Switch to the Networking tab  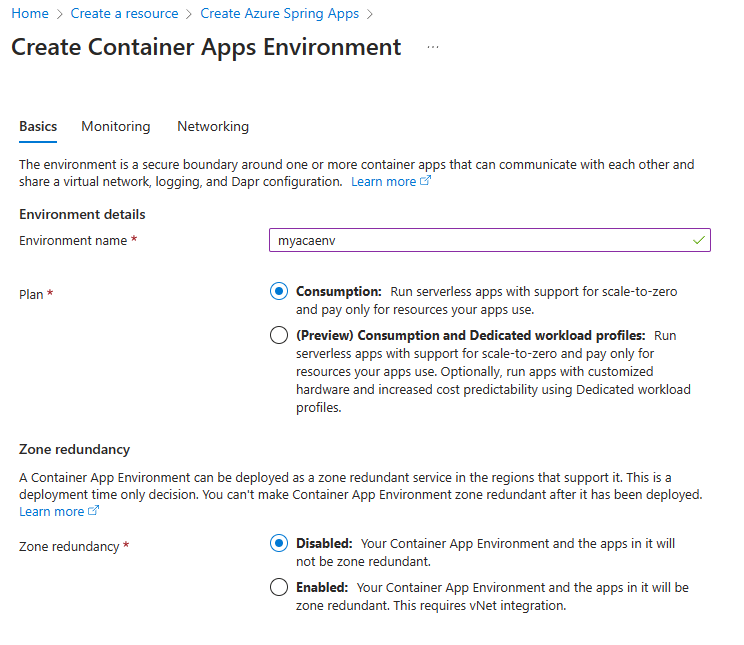tap(213, 126)
